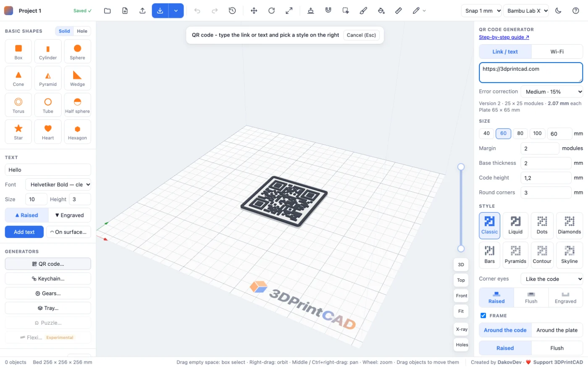Select the Around the code frame tab
Viewport: 588px width, 368px height.
[x=505, y=330]
